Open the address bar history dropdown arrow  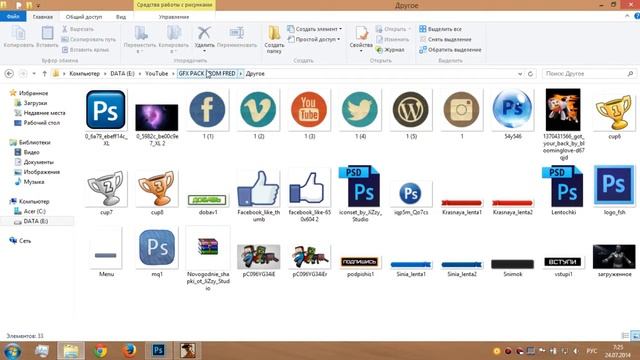click(520, 74)
